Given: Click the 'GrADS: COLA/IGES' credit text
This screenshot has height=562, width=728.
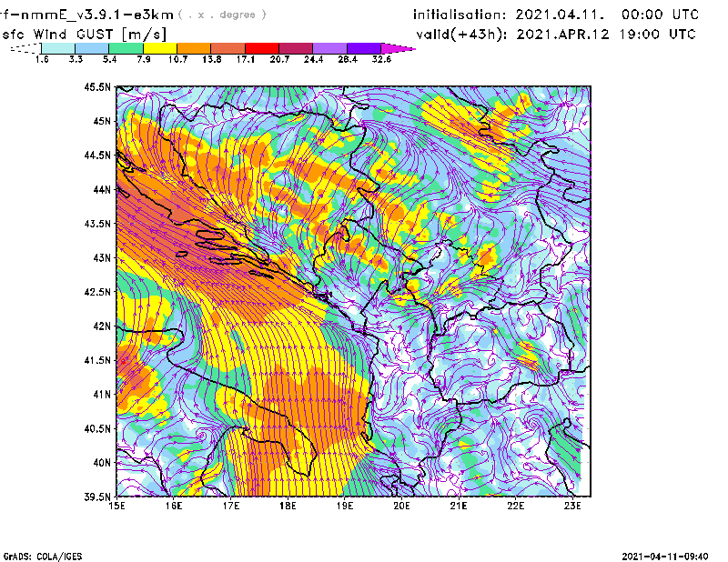Looking at the screenshot, I should [x=43, y=557].
